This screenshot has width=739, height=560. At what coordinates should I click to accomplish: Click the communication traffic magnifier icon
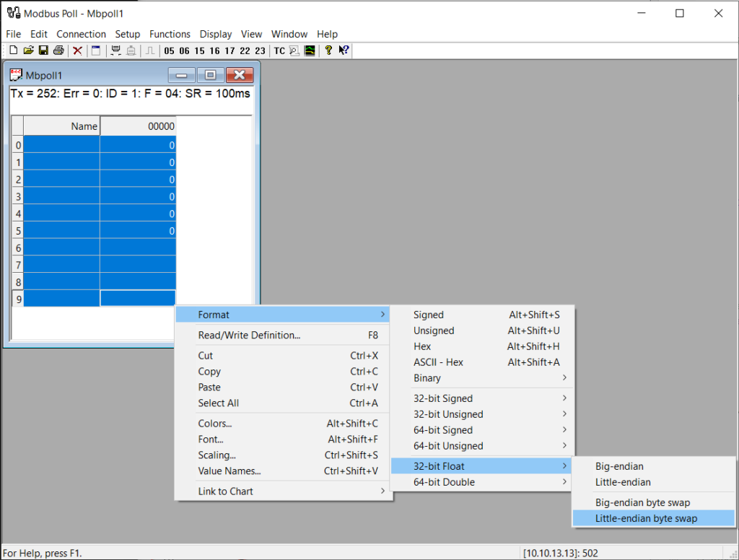point(294,51)
